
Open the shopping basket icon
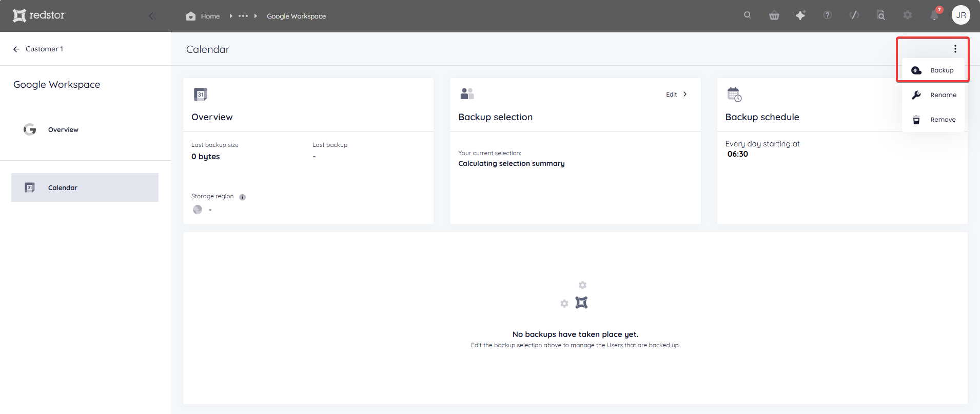774,15
